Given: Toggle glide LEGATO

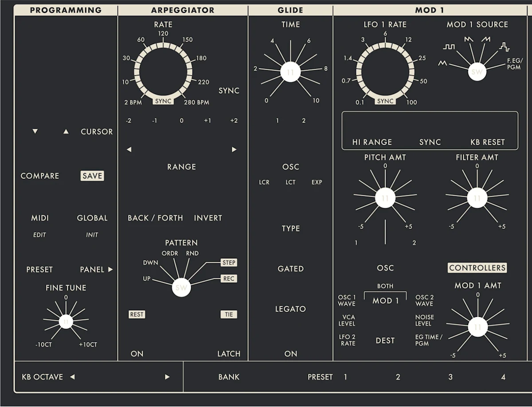Looking at the screenshot, I should tap(290, 309).
